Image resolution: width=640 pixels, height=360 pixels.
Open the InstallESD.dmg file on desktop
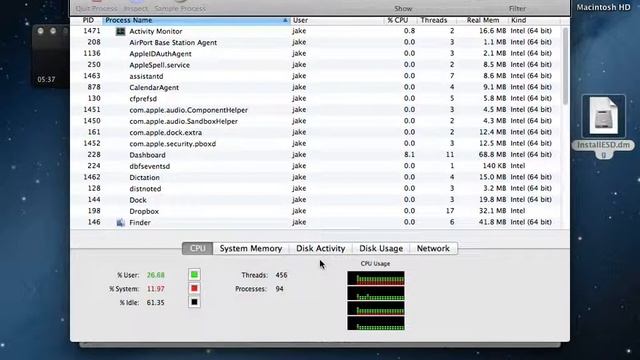(x=603, y=127)
